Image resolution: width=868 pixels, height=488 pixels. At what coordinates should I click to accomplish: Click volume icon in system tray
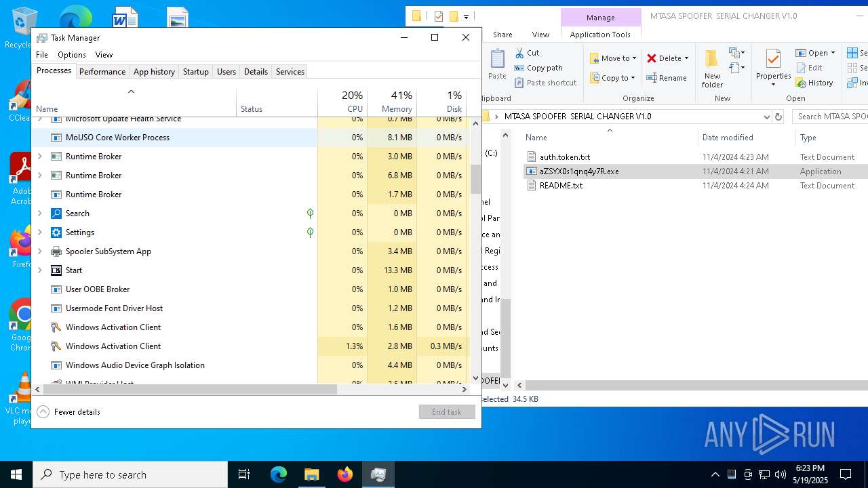click(781, 474)
